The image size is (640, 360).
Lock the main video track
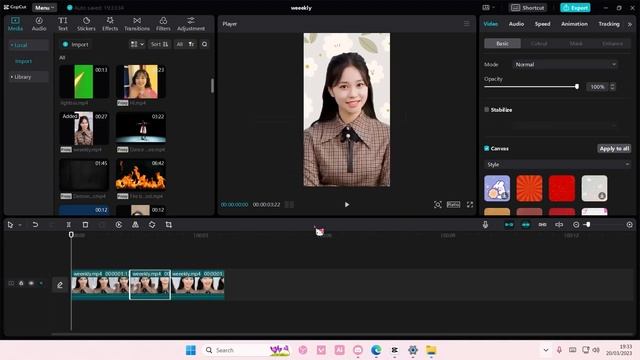(21, 283)
